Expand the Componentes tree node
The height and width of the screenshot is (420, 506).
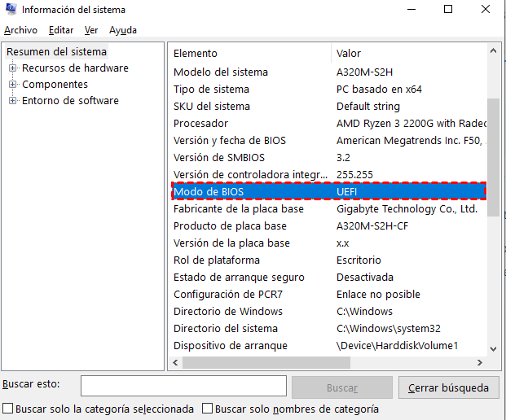click(13, 85)
